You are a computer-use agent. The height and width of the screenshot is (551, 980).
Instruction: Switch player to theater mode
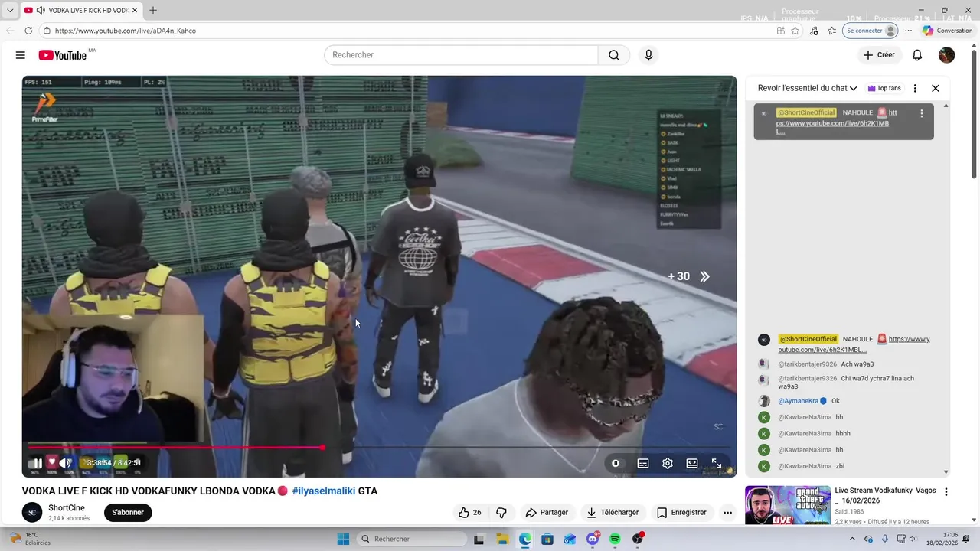coord(692,463)
